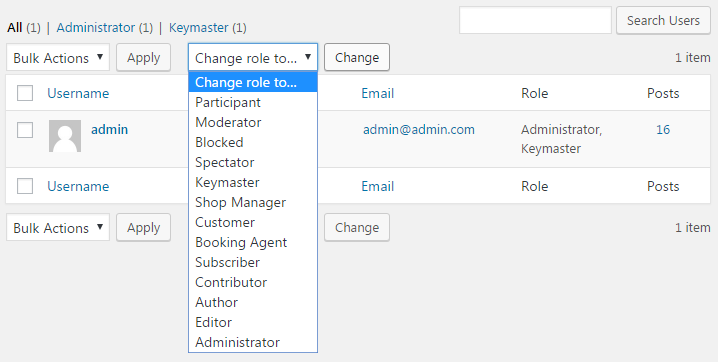Focus the user search input field
718x362 pixels.
click(535, 20)
